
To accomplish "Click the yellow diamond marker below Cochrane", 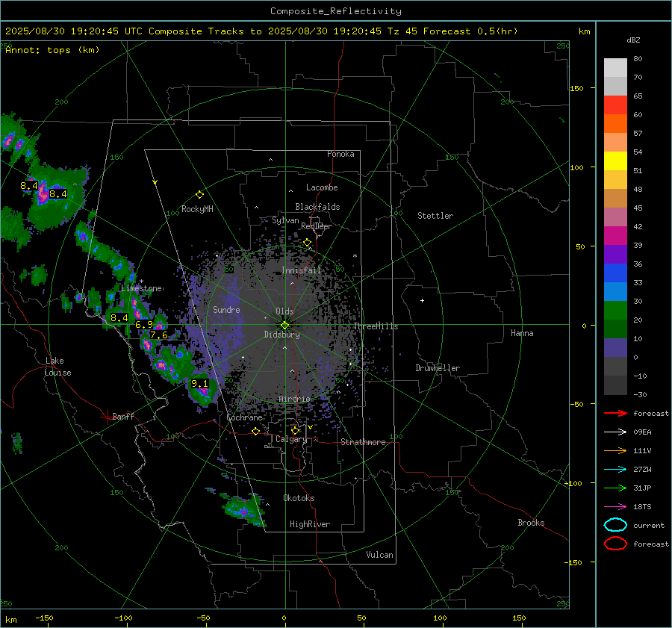I will (256, 431).
